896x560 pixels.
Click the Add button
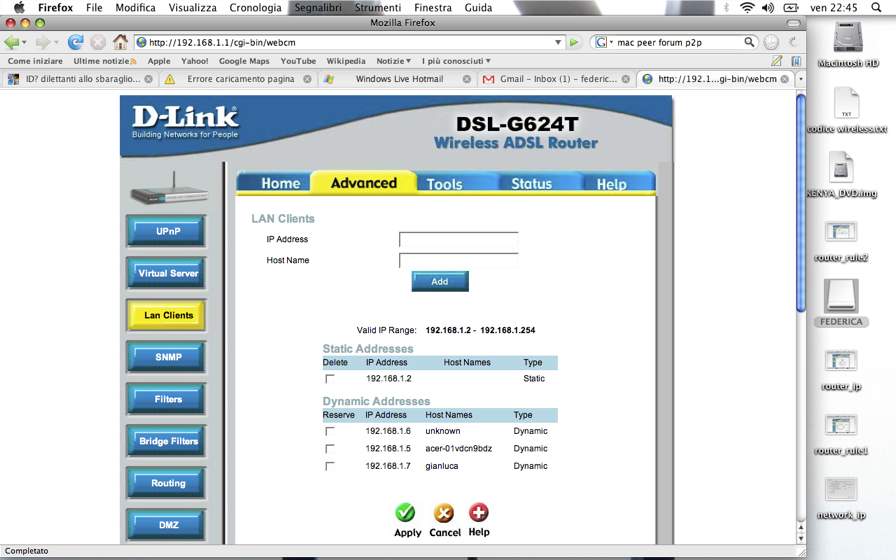439,282
